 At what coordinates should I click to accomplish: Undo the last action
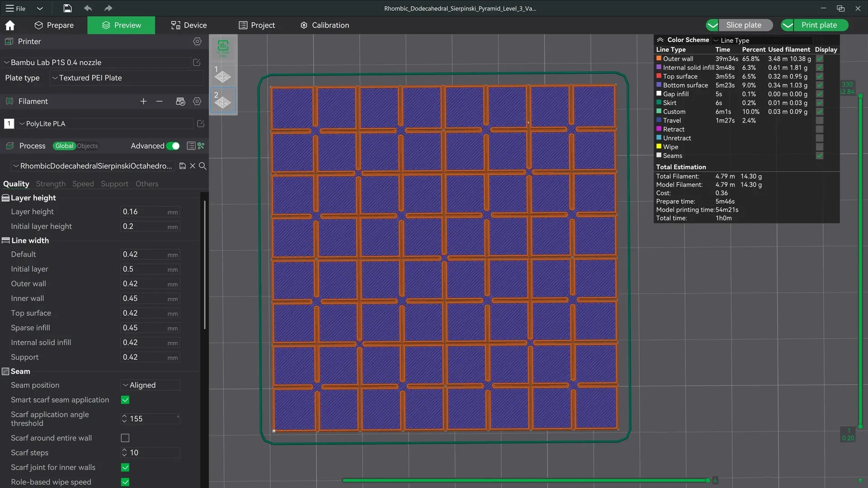point(88,8)
